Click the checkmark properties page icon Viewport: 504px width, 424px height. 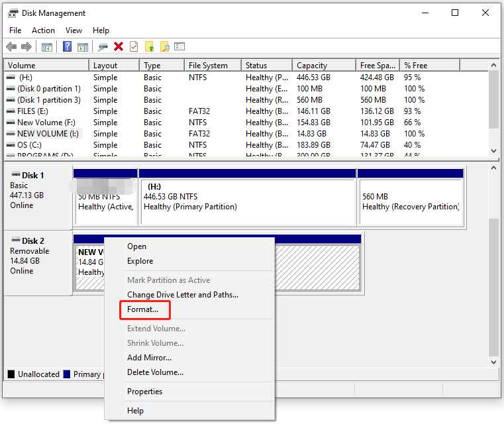(x=134, y=46)
